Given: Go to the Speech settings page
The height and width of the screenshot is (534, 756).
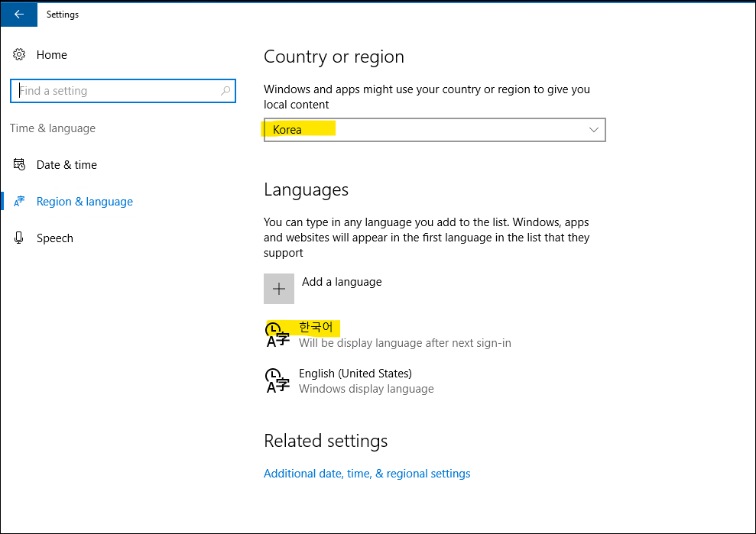Looking at the screenshot, I should (x=55, y=238).
